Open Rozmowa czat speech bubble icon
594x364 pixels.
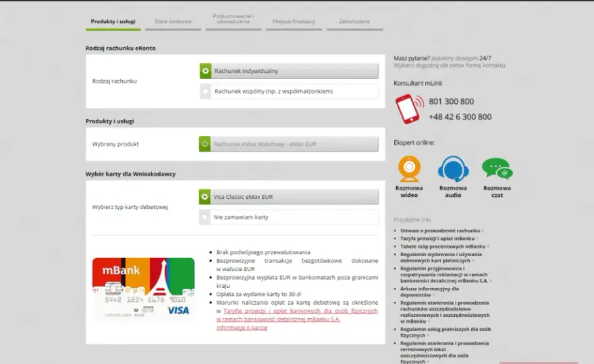tap(497, 169)
